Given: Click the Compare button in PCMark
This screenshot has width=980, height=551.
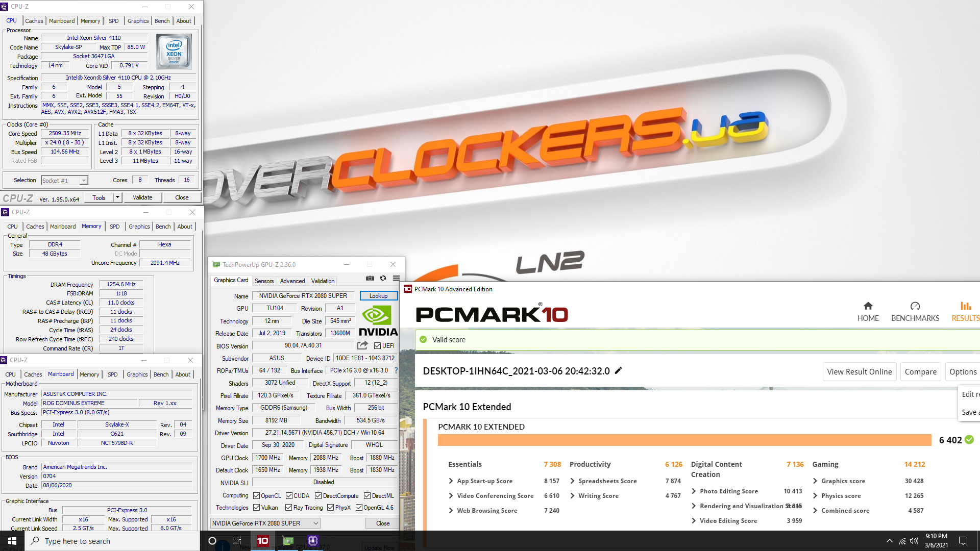Looking at the screenshot, I should pos(920,372).
